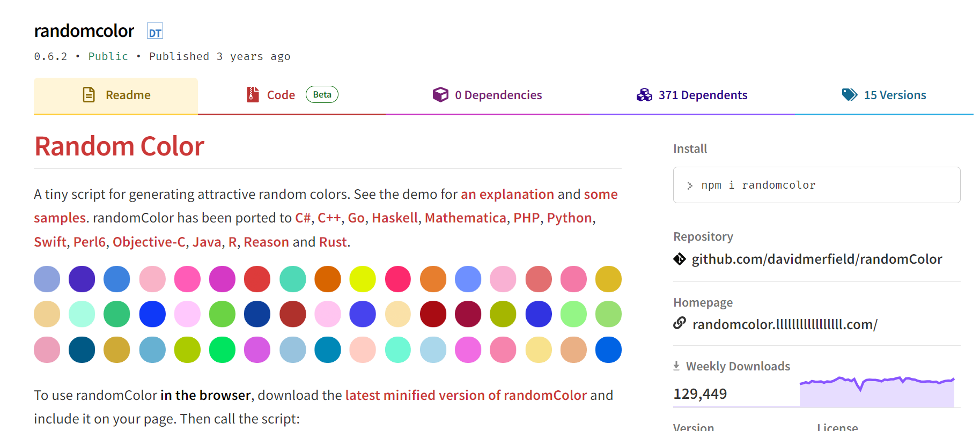Click the git repository diamond icon

(x=679, y=259)
